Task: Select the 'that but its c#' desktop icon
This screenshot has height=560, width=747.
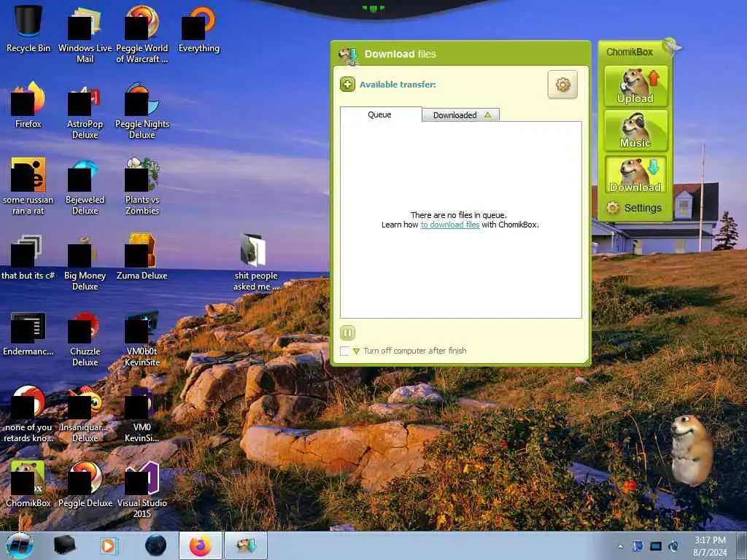Action: click(28, 257)
